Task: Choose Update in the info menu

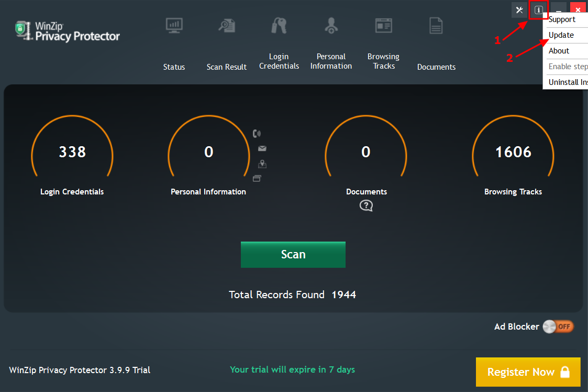Action: tap(561, 35)
